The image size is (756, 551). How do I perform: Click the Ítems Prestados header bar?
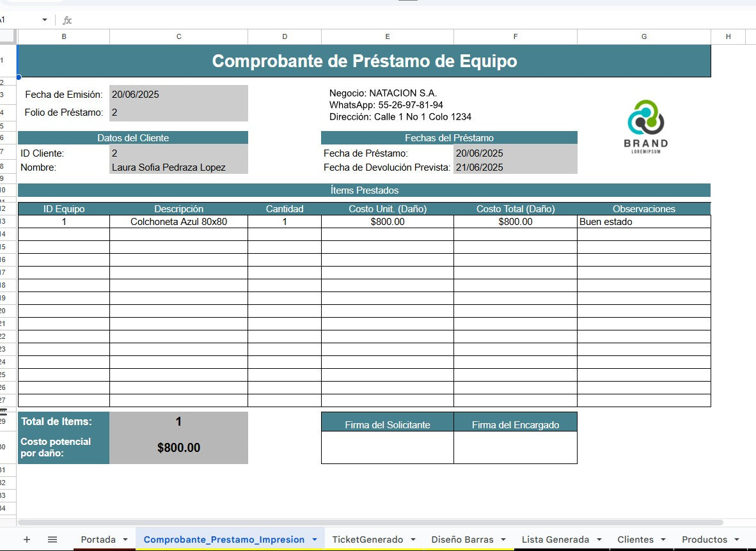(x=365, y=190)
